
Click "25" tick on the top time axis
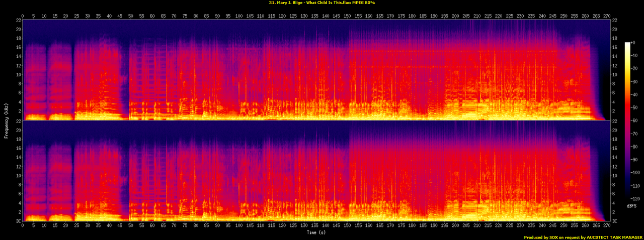[77, 16]
